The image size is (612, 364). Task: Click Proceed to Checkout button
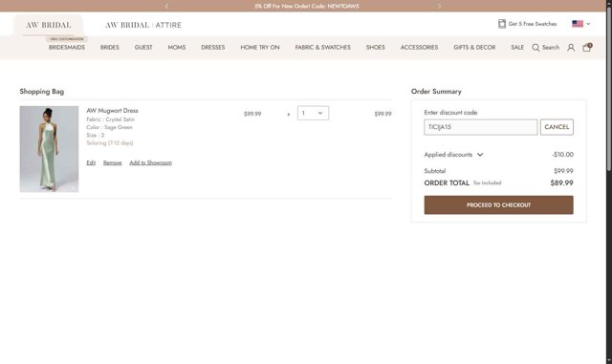coord(499,204)
